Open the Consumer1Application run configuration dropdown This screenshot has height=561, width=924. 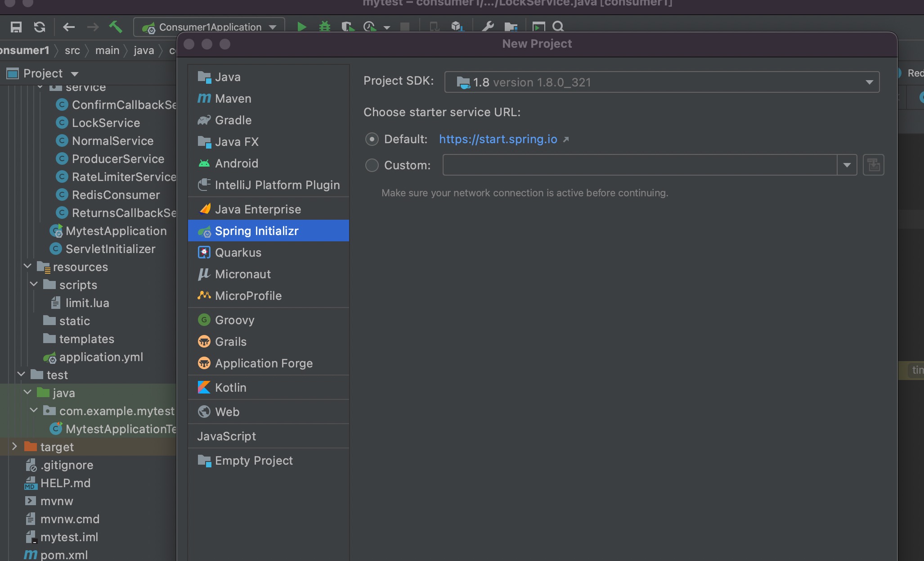[x=273, y=27]
